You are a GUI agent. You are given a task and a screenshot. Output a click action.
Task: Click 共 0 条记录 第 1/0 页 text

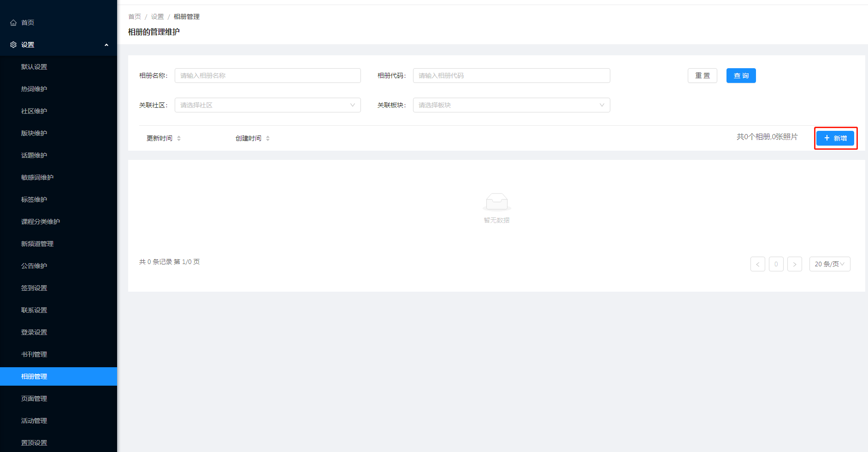click(170, 262)
